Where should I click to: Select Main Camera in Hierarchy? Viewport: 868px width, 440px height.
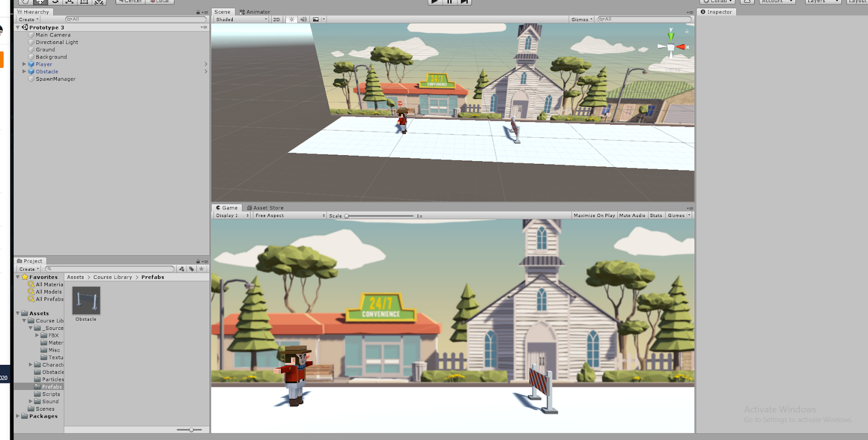pos(53,35)
